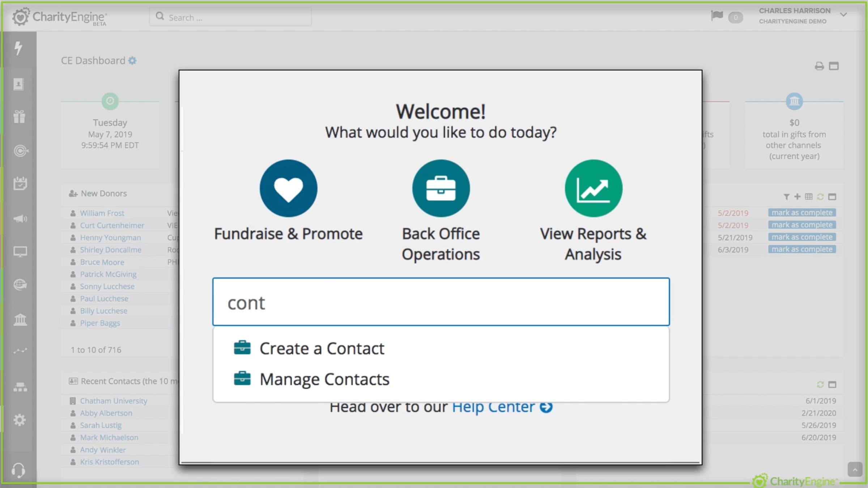Open the Help Center link

502,407
